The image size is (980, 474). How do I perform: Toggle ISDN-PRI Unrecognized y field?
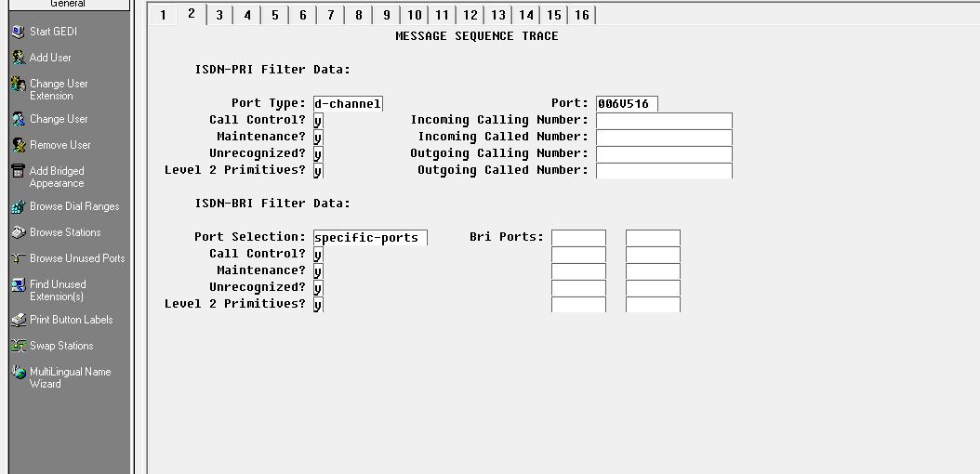(318, 154)
